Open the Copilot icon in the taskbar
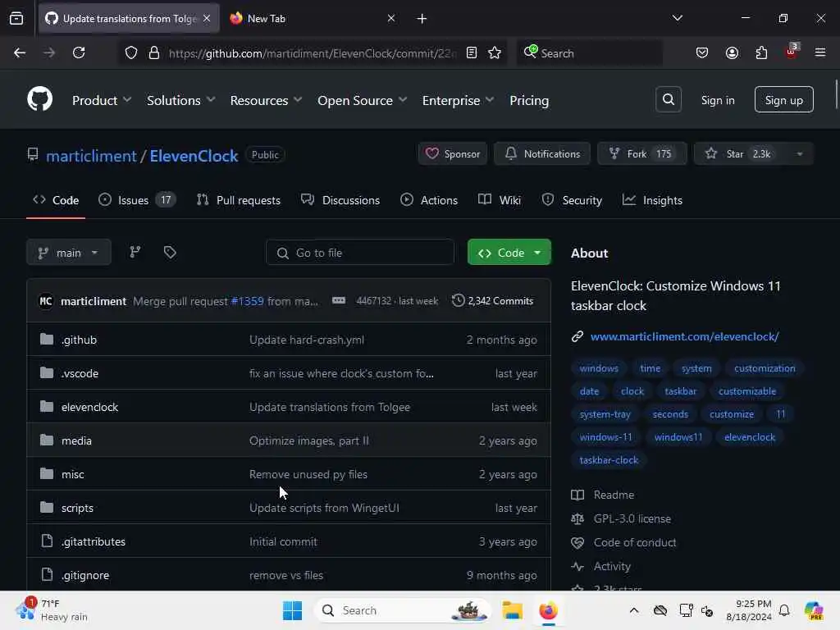This screenshot has width=840, height=630. pyautogui.click(x=814, y=610)
